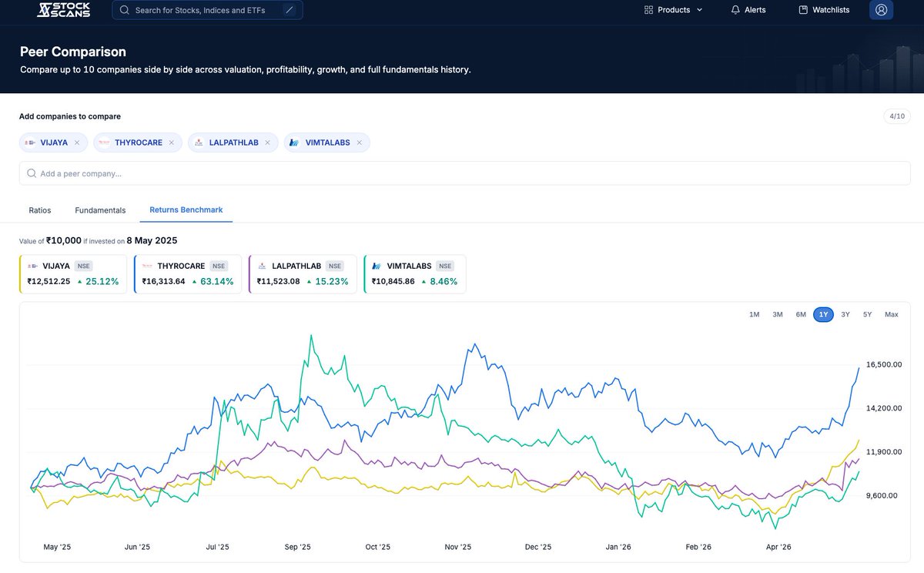Select the Max time range
This screenshot has height=573, width=924.
[x=892, y=314]
